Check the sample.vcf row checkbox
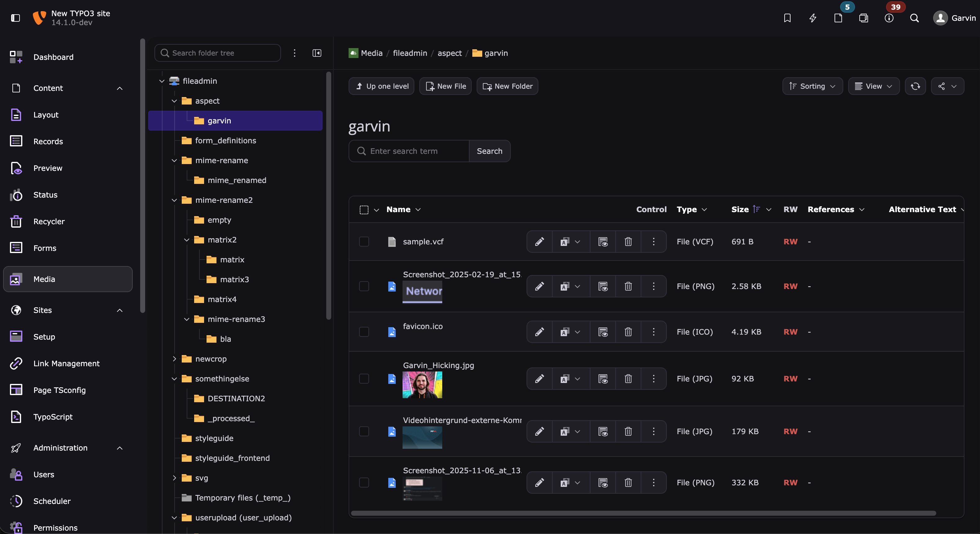Image resolution: width=980 pixels, height=534 pixels. coord(364,242)
